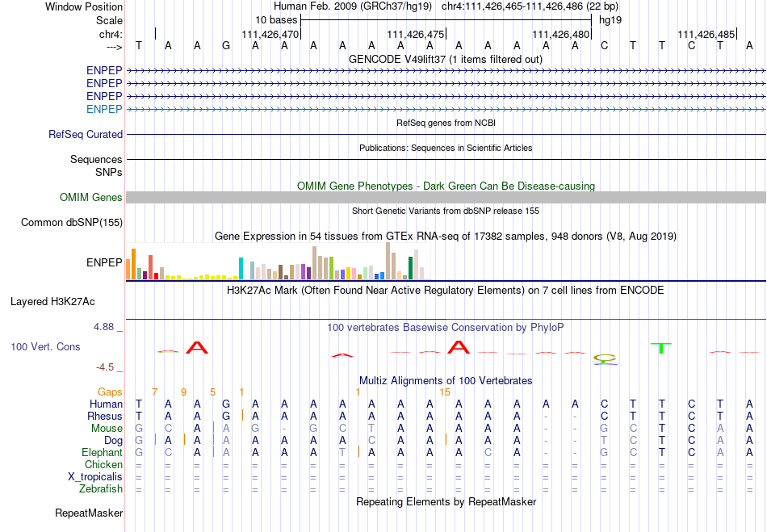Click the coordinate label 111,426,470
Image resolution: width=767 pixels, height=532 pixels.
(270, 34)
